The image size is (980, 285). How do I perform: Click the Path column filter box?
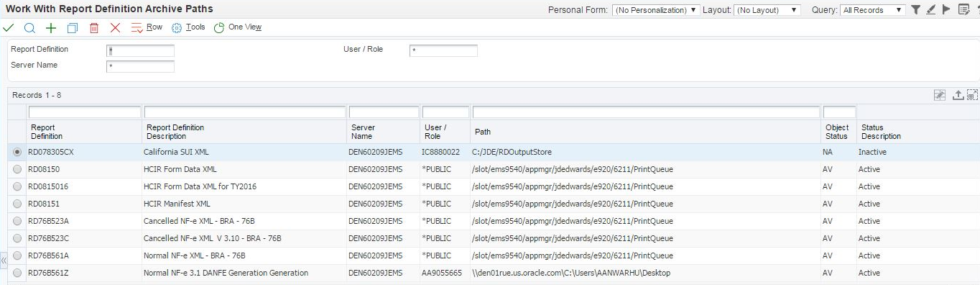[646, 112]
